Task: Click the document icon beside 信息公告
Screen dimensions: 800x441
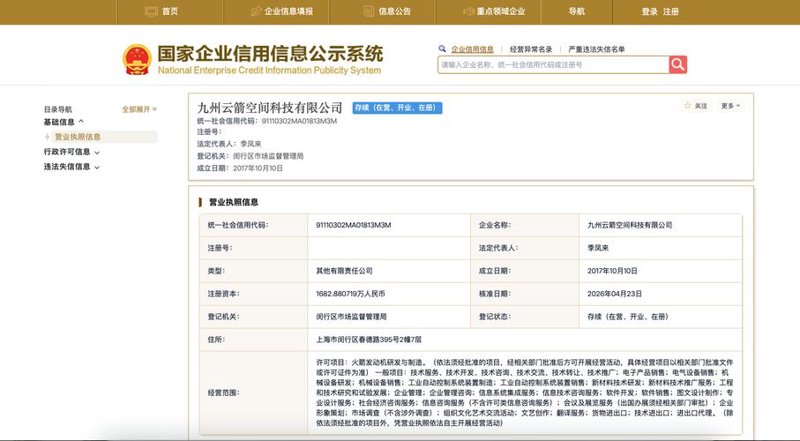Action: point(368,11)
